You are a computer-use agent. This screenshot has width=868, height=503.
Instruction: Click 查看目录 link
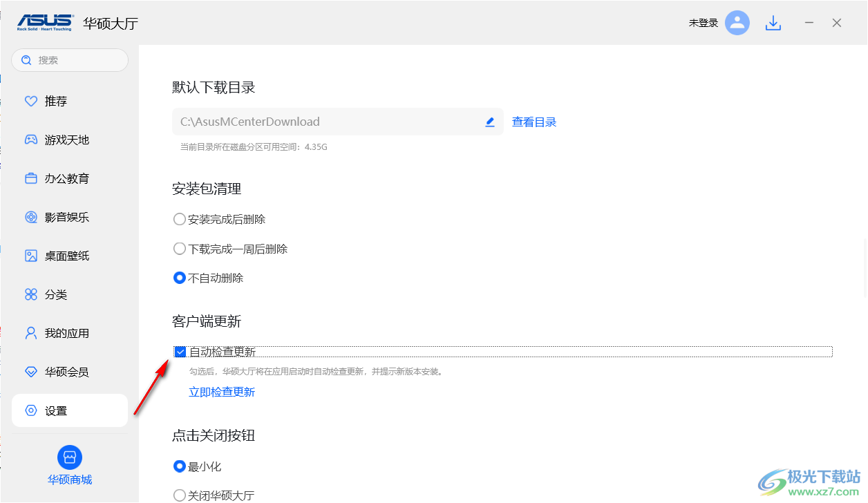(534, 122)
